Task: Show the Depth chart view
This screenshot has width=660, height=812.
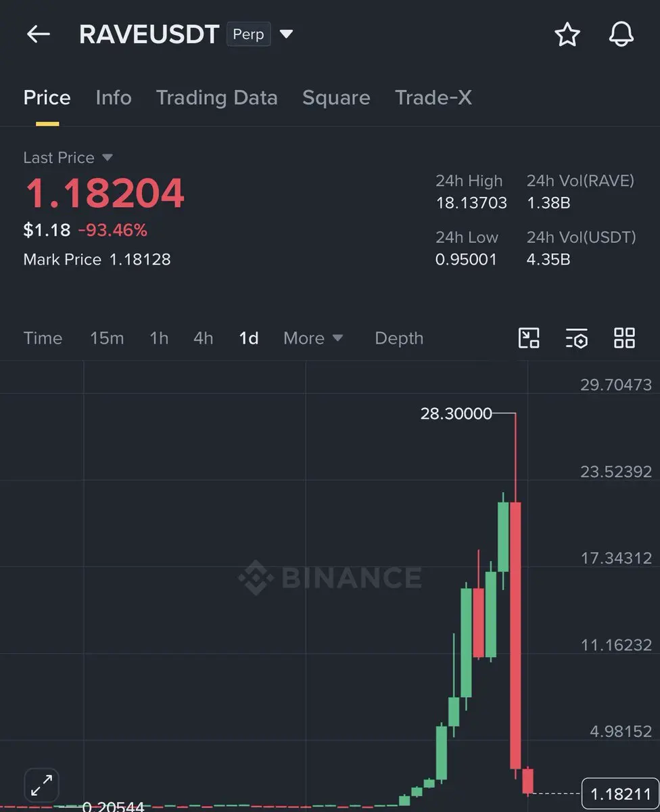Action: point(399,338)
